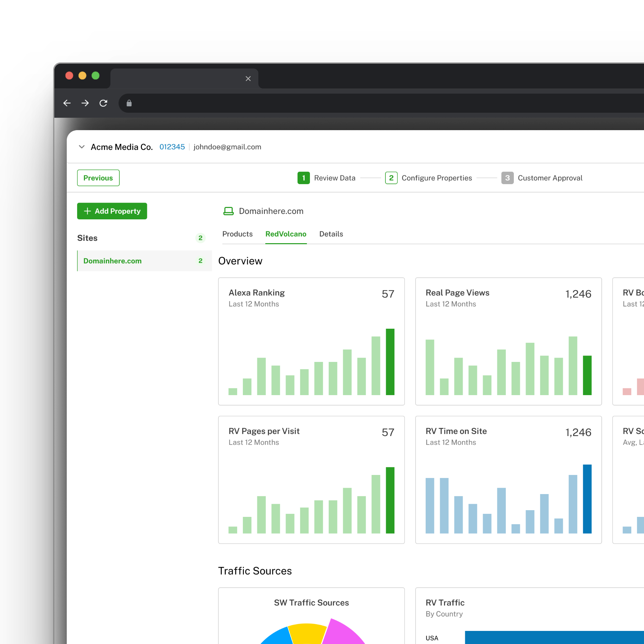Expand the Acme Media Co. account chevron
This screenshot has width=644, height=644.
(x=82, y=147)
